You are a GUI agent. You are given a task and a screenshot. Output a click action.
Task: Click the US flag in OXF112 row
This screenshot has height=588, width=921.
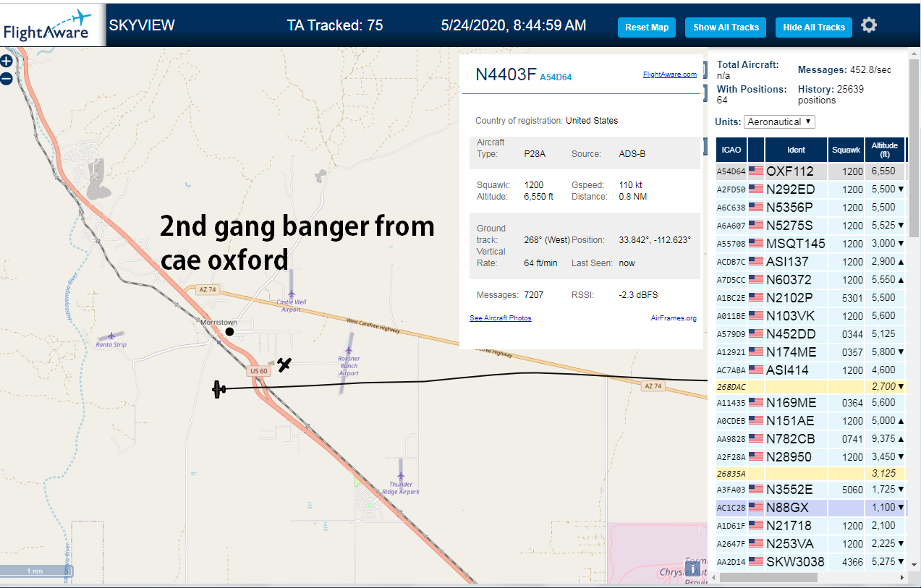pyautogui.click(x=756, y=171)
